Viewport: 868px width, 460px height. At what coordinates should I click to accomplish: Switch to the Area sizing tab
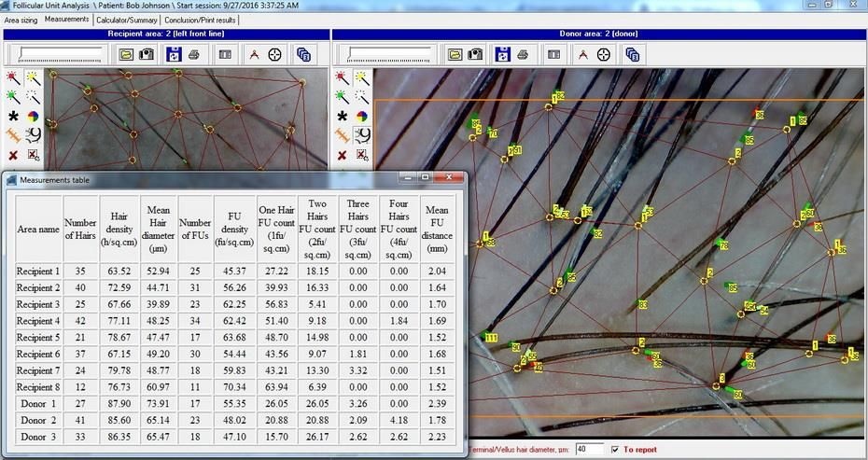point(21,18)
